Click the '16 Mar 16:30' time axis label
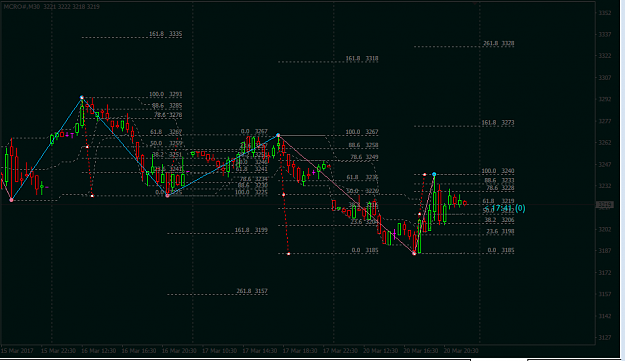 pos(139,351)
